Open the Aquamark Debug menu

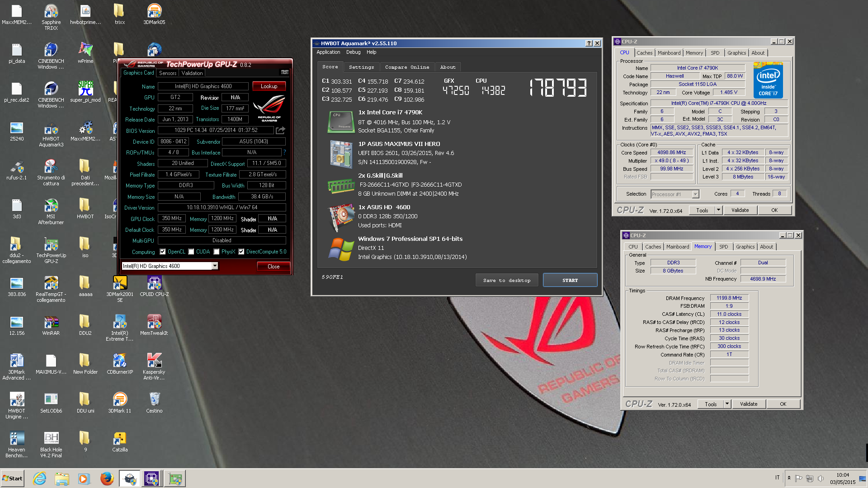click(354, 52)
